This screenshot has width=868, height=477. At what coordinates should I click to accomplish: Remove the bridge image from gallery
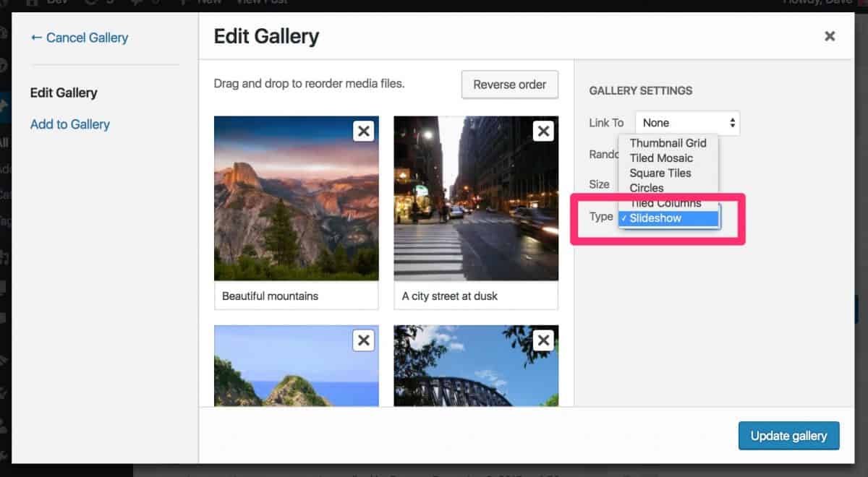[x=543, y=340]
